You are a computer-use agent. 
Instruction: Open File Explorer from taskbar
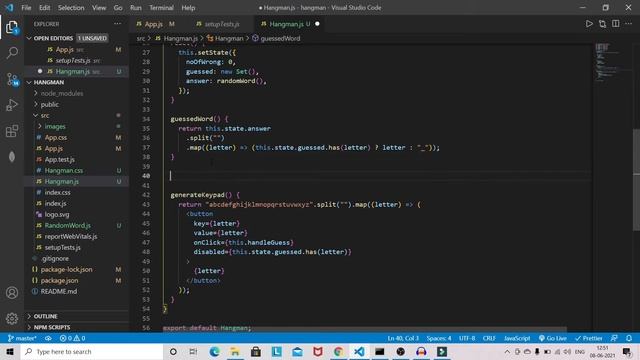point(235,352)
